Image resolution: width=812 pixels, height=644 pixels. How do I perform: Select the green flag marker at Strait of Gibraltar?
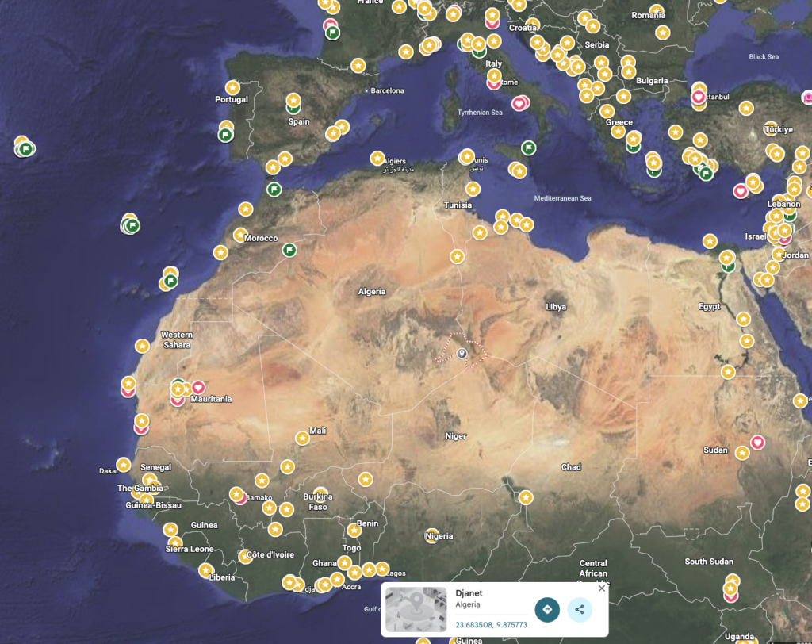[274, 189]
